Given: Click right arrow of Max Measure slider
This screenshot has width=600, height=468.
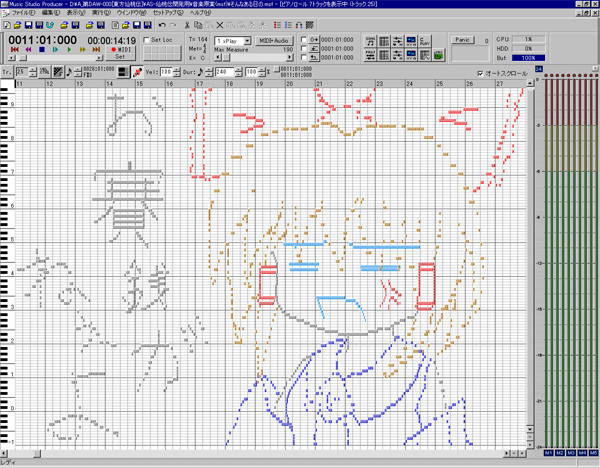Looking at the screenshot, I should [290, 57].
